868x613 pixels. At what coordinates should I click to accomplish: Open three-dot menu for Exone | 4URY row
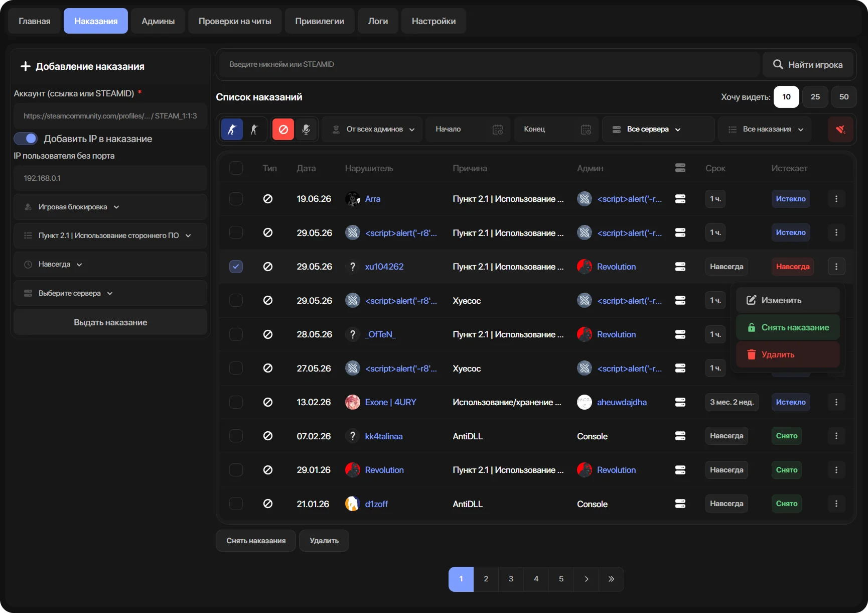[836, 402]
